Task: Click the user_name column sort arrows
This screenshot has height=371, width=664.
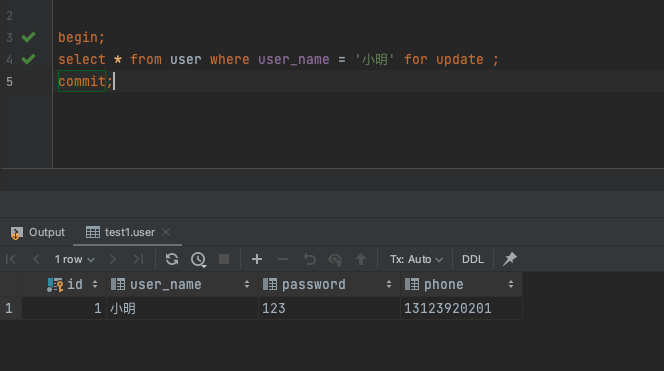Action: (247, 284)
